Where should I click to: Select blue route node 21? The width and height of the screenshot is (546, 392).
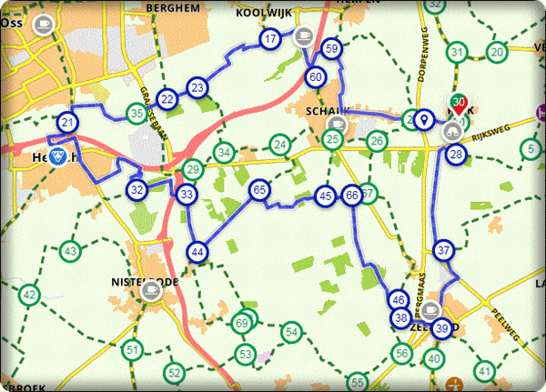67,122
